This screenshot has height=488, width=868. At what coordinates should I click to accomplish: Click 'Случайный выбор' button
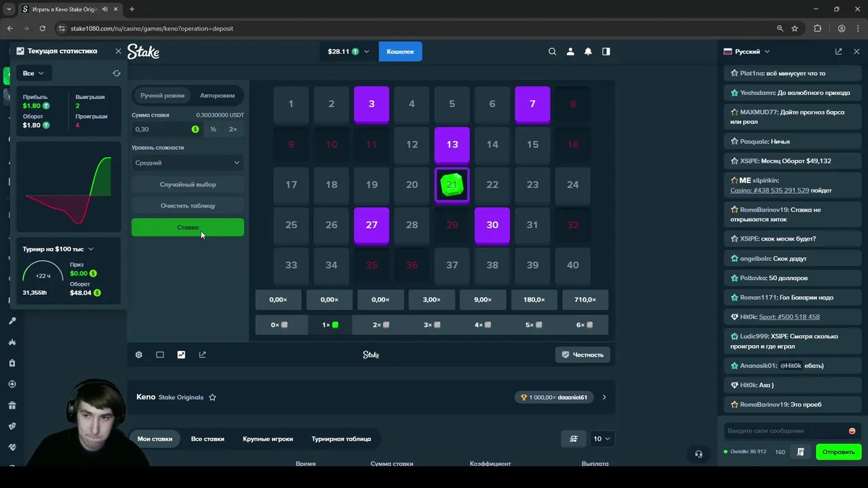point(188,184)
